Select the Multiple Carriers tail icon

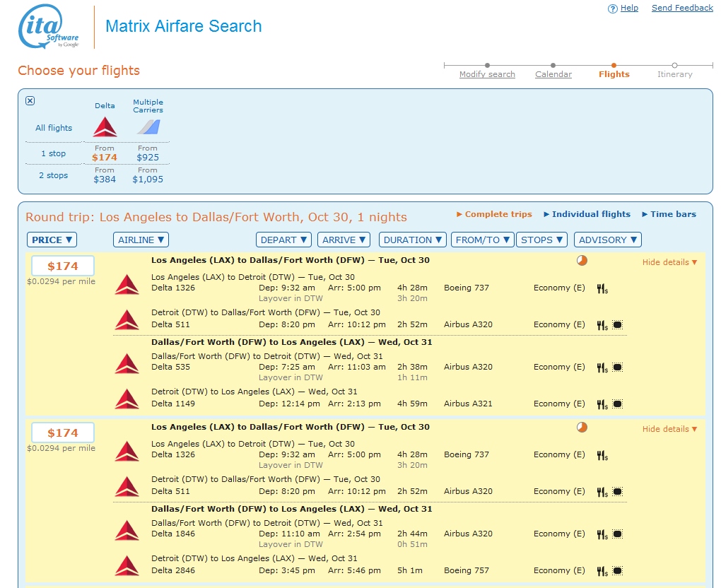coord(148,127)
